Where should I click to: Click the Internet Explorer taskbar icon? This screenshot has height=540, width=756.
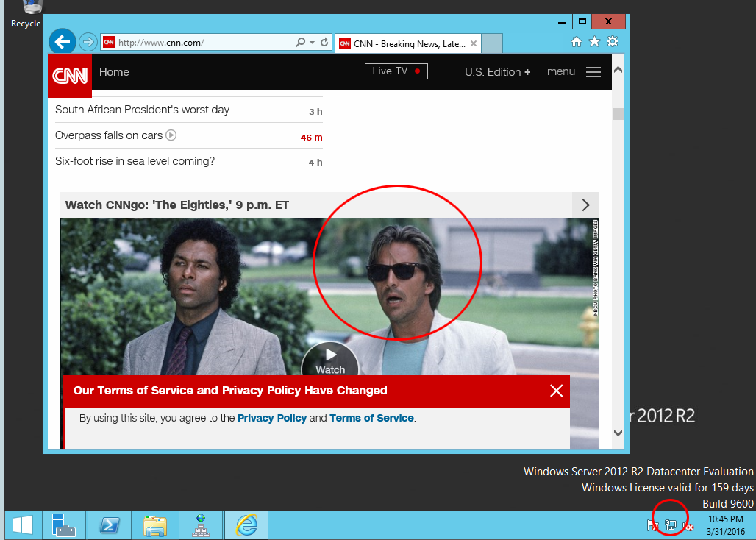tap(246, 525)
